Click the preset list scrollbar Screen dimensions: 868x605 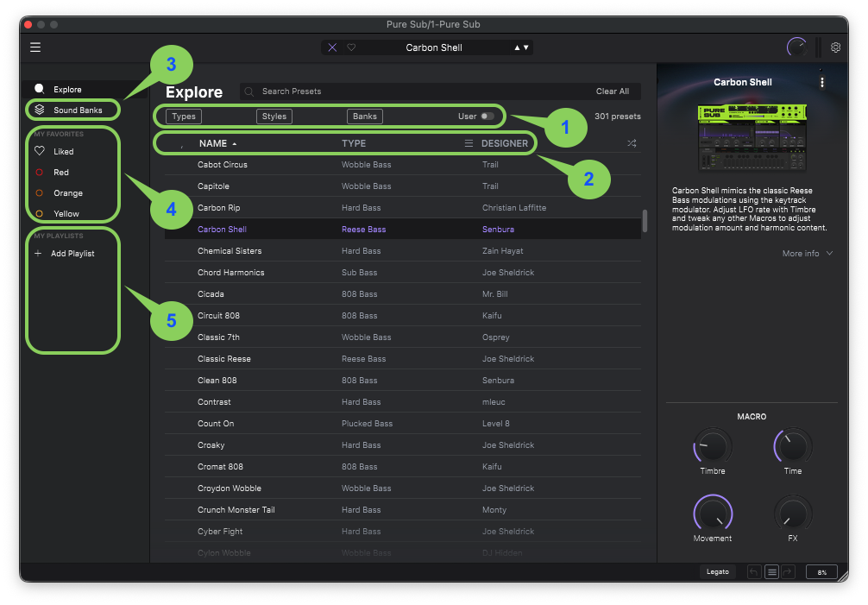645,220
